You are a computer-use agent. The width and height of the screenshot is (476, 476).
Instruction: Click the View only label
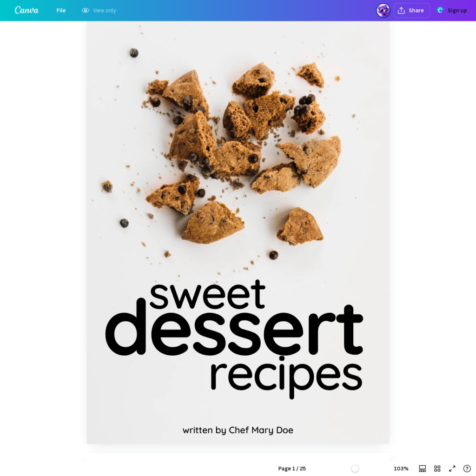[x=105, y=10]
